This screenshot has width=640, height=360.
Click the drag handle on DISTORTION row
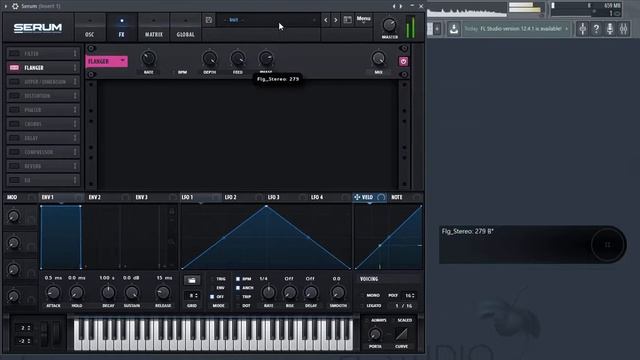(75, 96)
